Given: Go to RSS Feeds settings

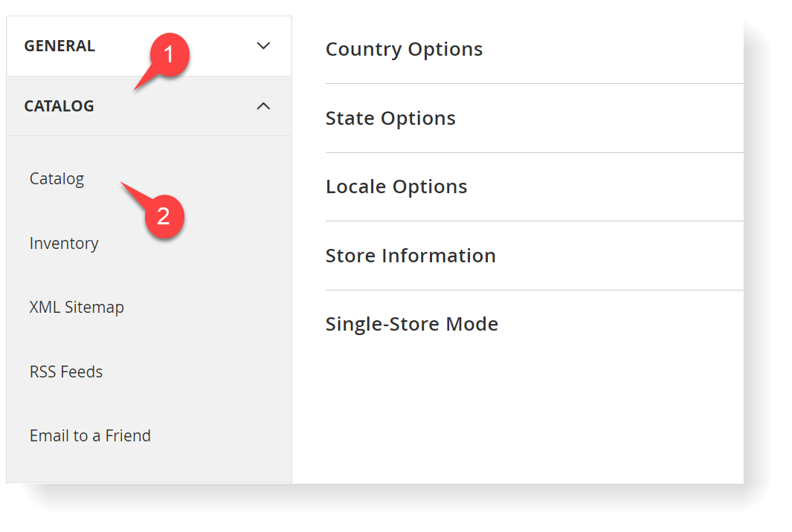Looking at the screenshot, I should tap(66, 372).
